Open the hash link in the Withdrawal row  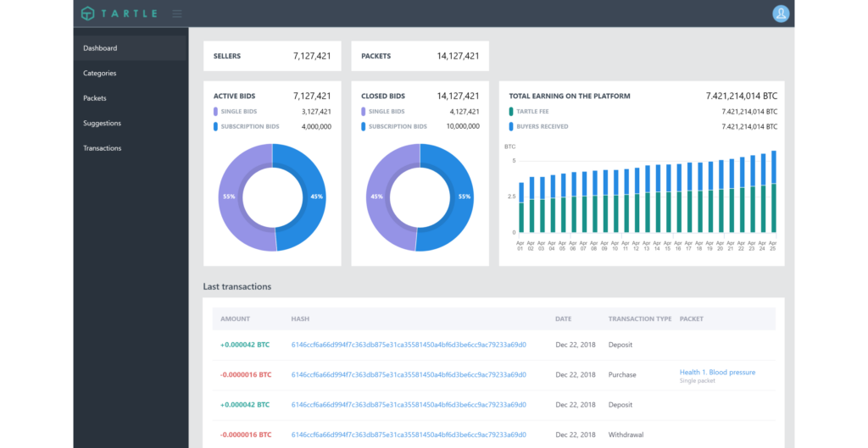[x=409, y=434]
